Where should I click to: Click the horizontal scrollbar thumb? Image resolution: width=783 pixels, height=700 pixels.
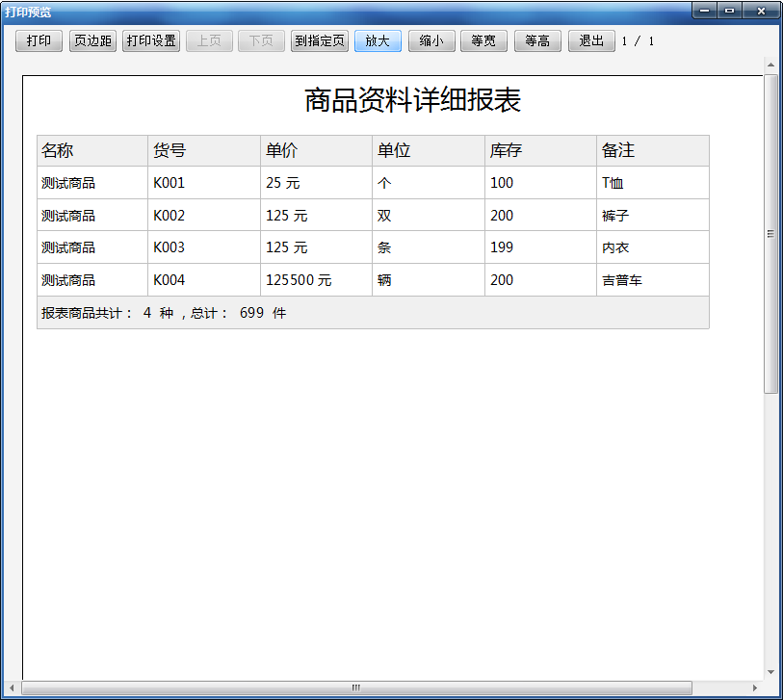(x=356, y=688)
